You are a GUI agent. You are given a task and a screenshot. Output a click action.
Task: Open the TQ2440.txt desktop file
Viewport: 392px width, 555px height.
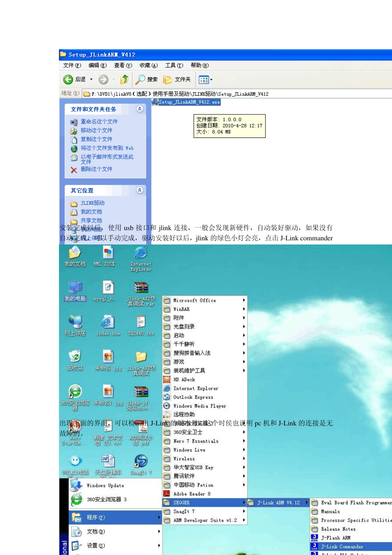141,325
